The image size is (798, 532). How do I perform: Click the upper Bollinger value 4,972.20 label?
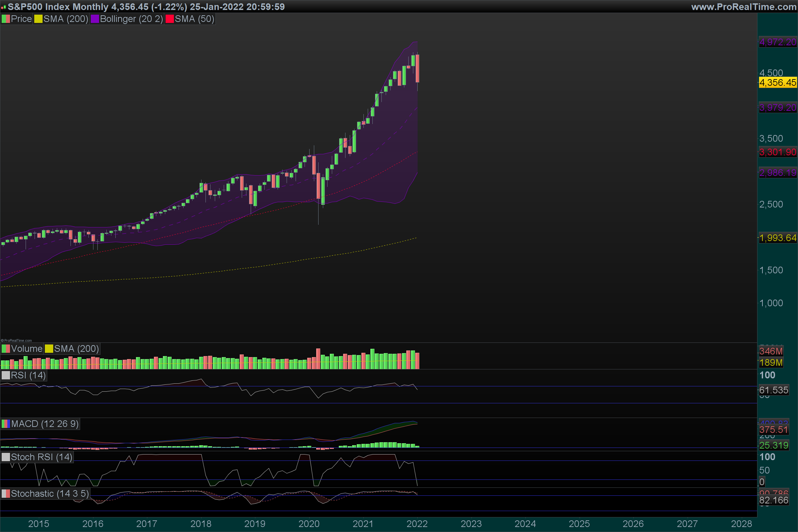(x=777, y=42)
